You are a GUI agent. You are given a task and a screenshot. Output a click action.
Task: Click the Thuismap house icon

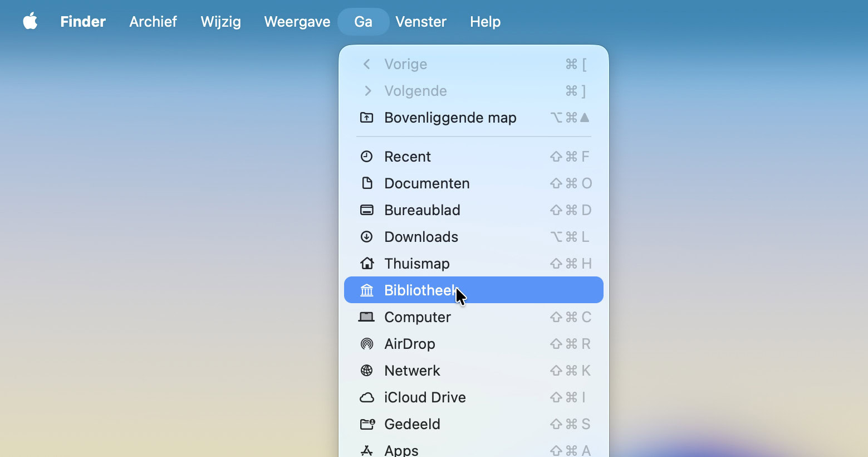[x=366, y=264]
